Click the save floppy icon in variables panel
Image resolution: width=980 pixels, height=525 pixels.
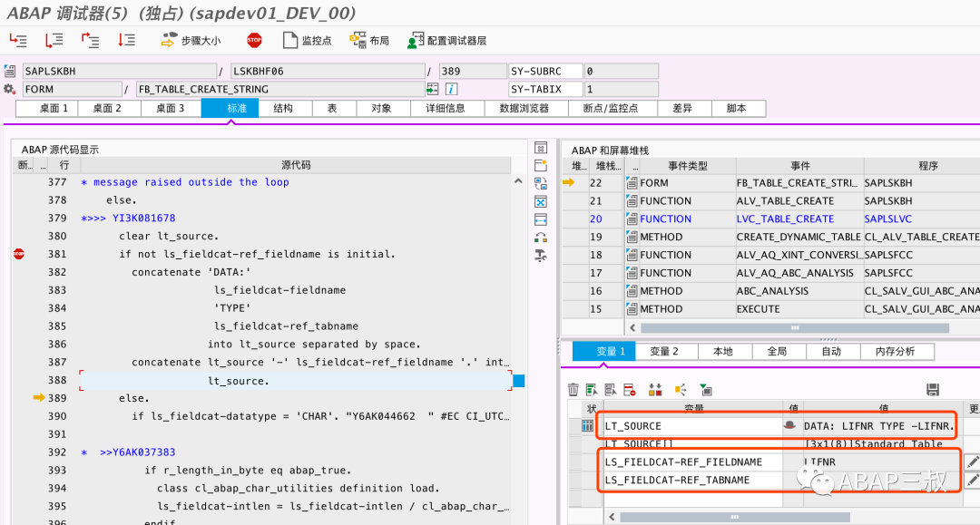[933, 390]
